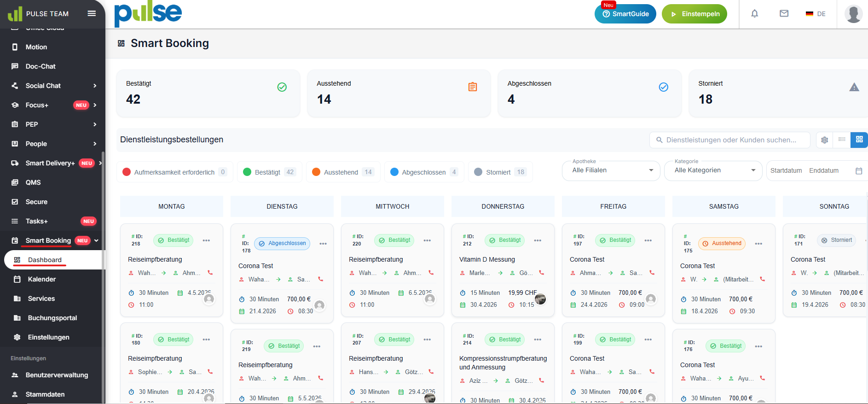
Task: Call customer from booking ID 212 phone icon
Action: pos(542,273)
